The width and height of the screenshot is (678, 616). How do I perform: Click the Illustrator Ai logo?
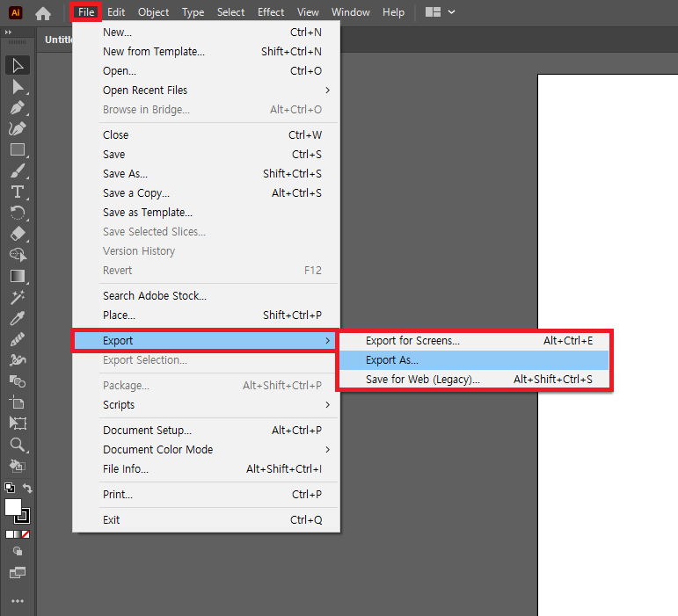click(x=16, y=12)
